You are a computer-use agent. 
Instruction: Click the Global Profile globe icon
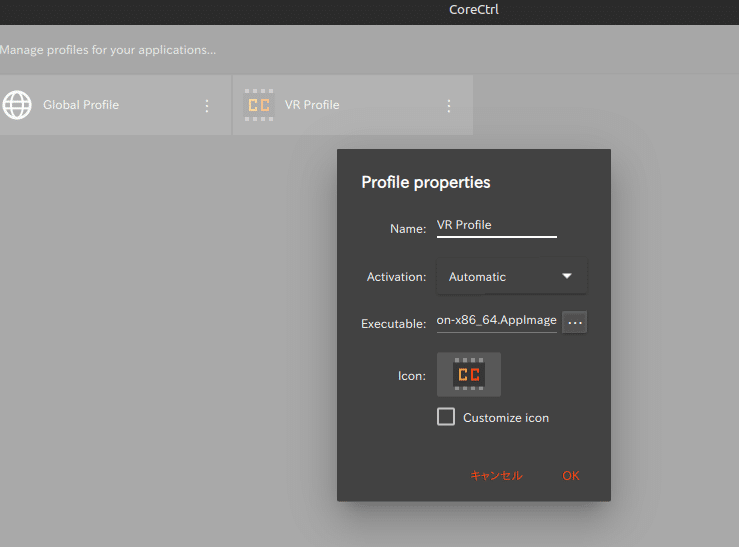point(17,105)
